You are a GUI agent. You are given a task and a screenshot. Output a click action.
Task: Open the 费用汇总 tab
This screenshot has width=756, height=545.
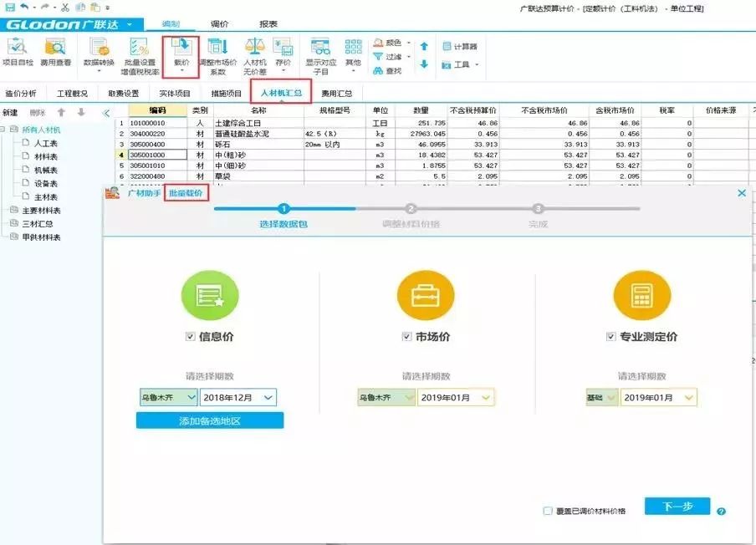click(336, 94)
